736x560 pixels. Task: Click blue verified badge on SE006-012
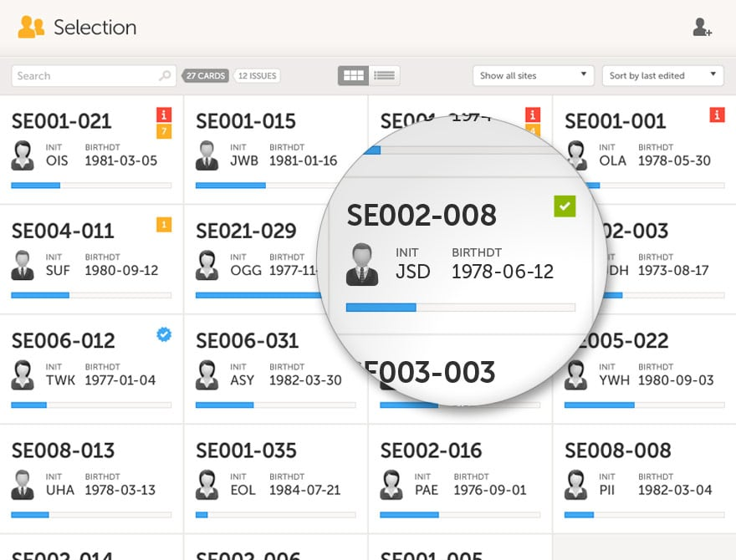point(164,334)
